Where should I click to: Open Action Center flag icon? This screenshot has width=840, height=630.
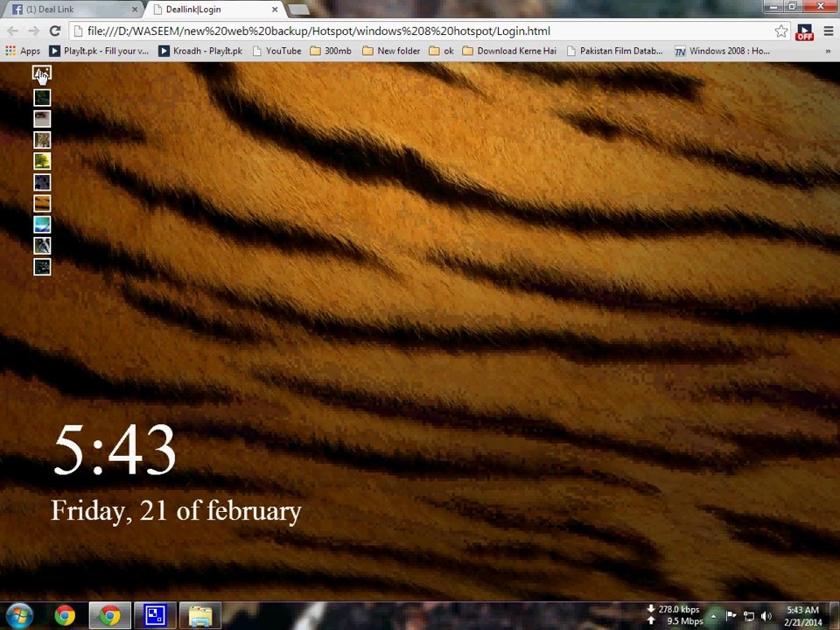(731, 616)
